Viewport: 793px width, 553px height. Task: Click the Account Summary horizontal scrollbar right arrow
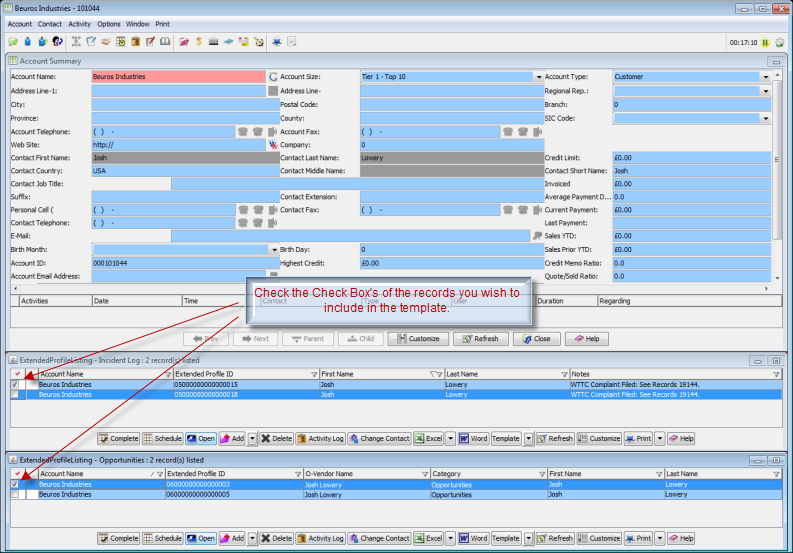[x=767, y=288]
